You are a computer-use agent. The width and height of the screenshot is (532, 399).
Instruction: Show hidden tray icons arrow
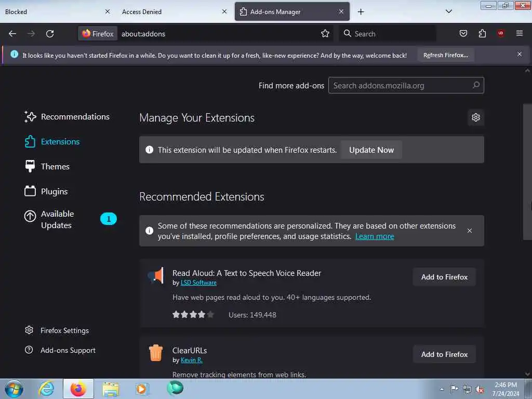click(442, 389)
